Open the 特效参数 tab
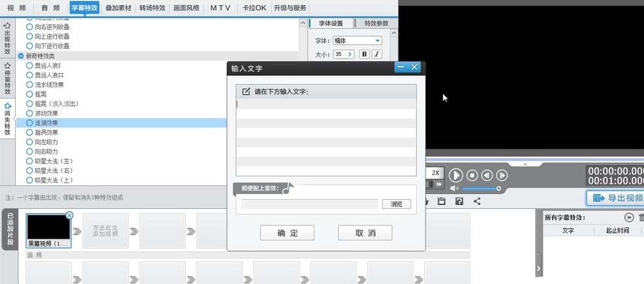Screen dimensions: 644x284 tap(376, 23)
